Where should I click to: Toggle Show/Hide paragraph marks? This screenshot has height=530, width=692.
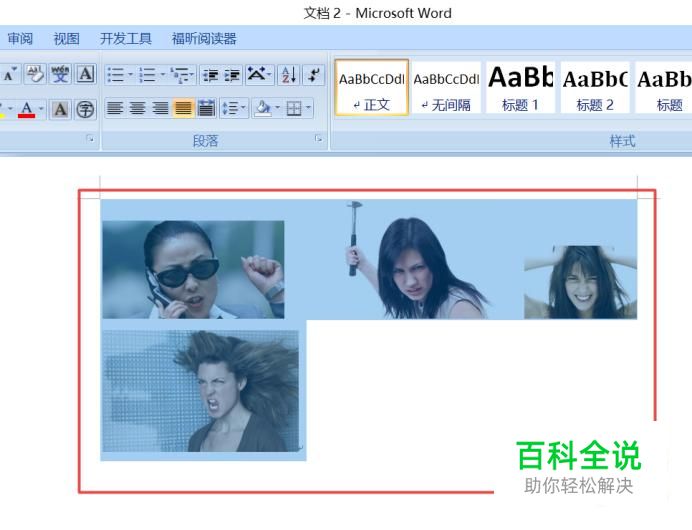point(314,75)
